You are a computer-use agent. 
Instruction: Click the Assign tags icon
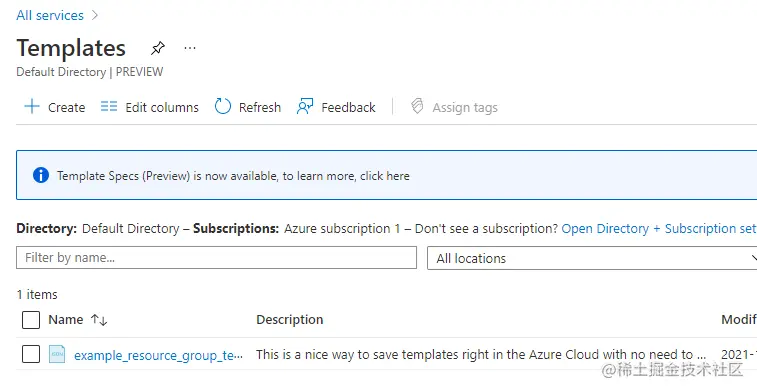(417, 106)
